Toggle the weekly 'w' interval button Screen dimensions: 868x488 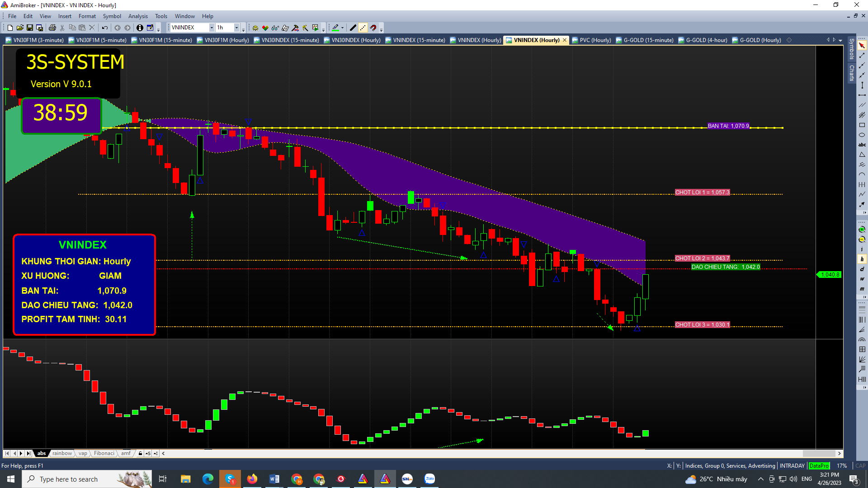tap(862, 279)
